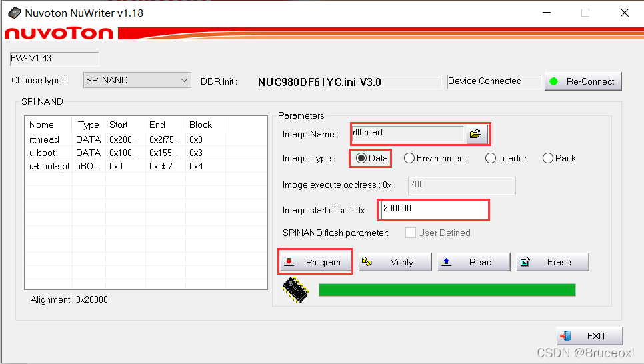Image resolution: width=644 pixels, height=364 pixels.
Task: Click the Program button
Action: pyautogui.click(x=315, y=262)
